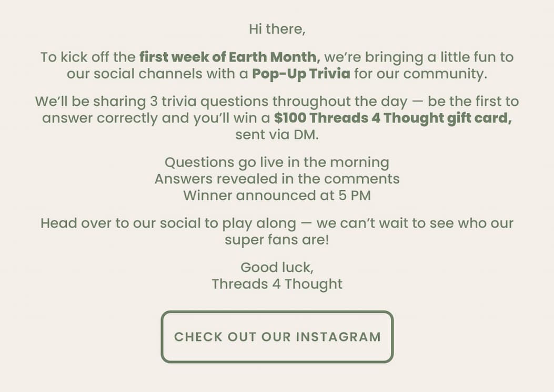Click the sent via DM text

click(x=277, y=135)
